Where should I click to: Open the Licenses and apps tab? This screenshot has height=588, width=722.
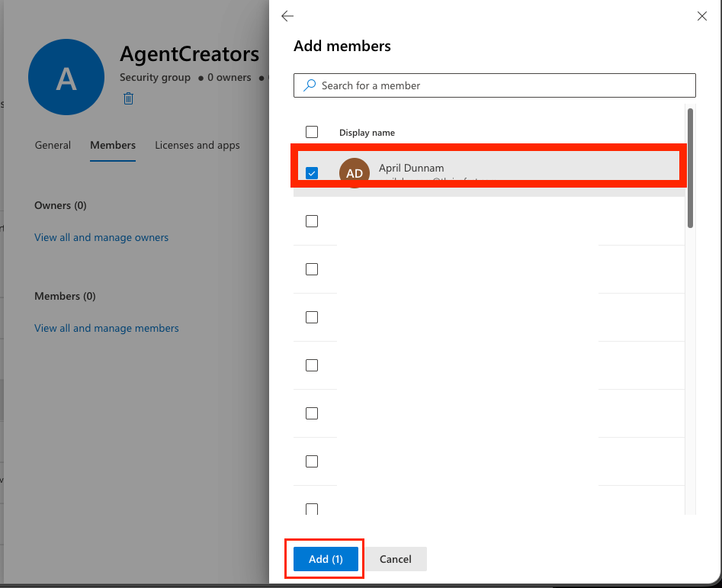197,145
